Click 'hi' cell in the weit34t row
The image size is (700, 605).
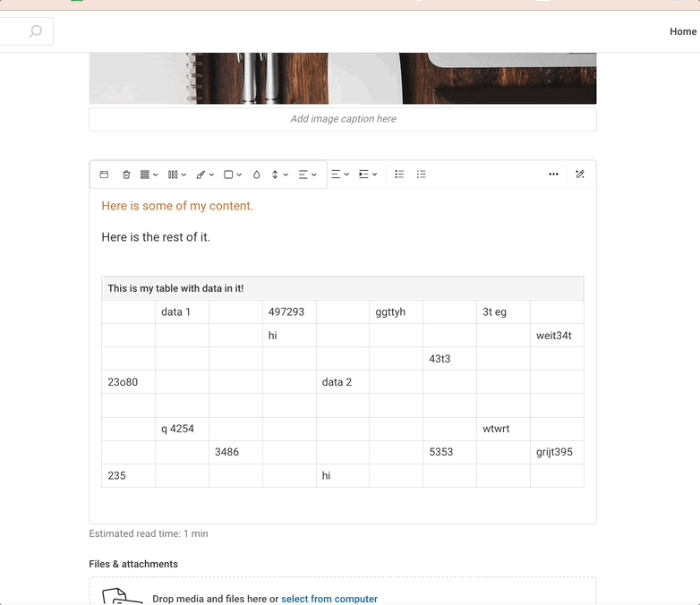[x=289, y=336]
